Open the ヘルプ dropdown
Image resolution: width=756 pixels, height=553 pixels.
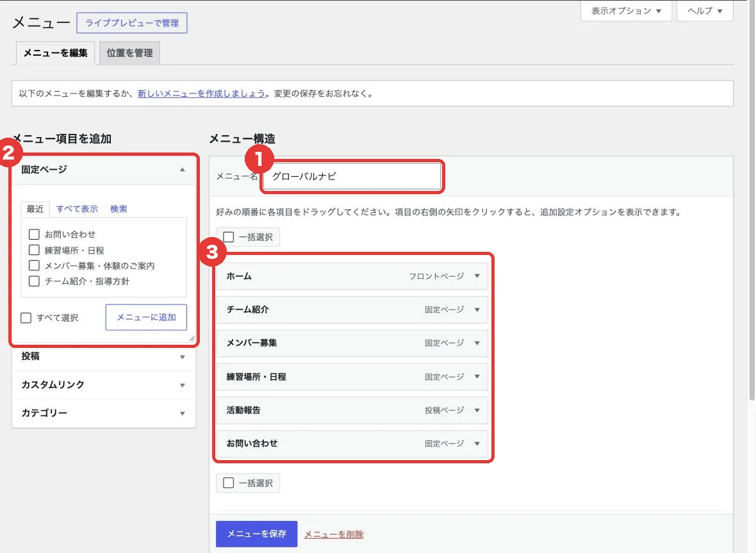(x=705, y=11)
